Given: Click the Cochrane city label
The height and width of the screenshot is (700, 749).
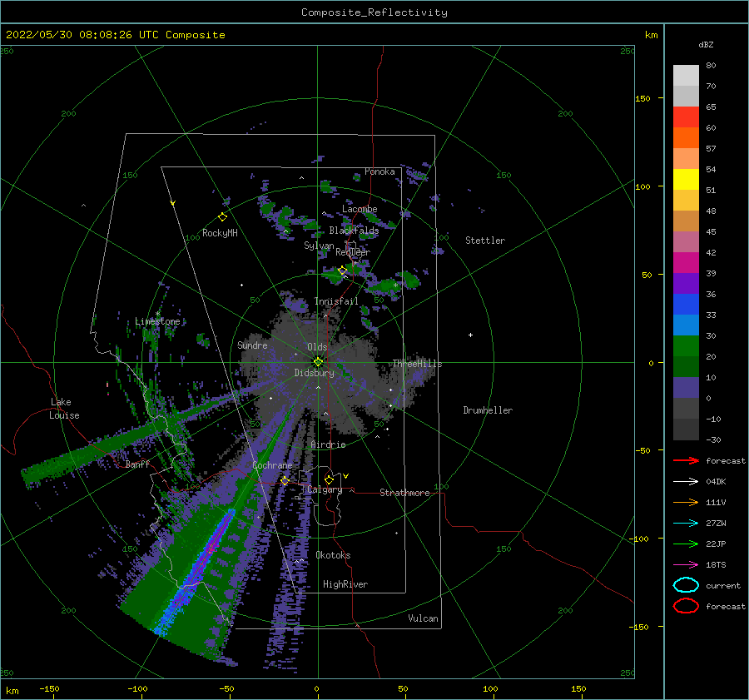Looking at the screenshot, I should pyautogui.click(x=272, y=465).
